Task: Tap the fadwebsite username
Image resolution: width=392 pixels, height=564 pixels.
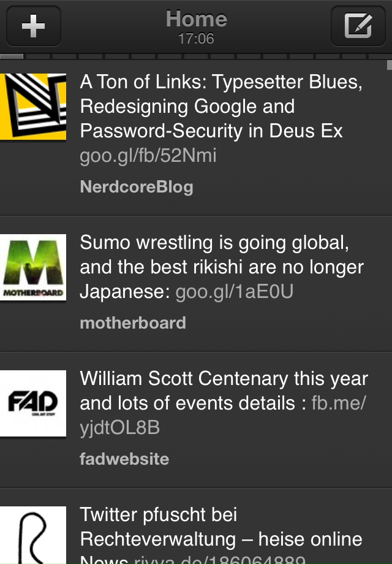Action: pos(124,459)
